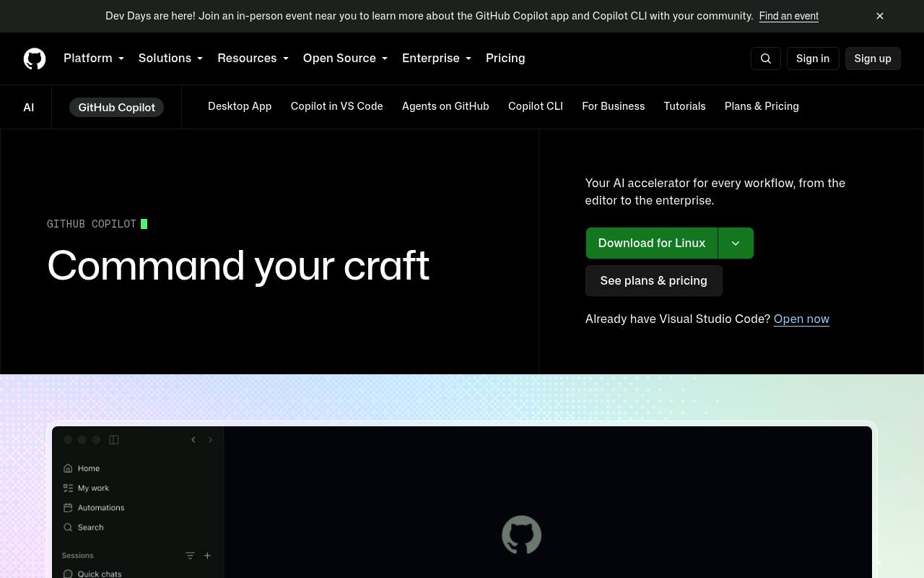Open Desktop App tab
The height and width of the screenshot is (578, 924).
click(240, 106)
